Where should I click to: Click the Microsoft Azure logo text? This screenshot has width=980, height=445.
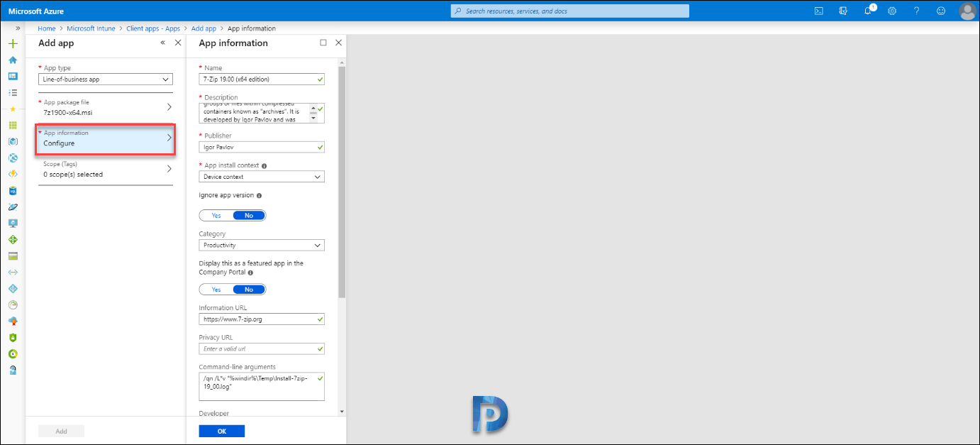(36, 11)
